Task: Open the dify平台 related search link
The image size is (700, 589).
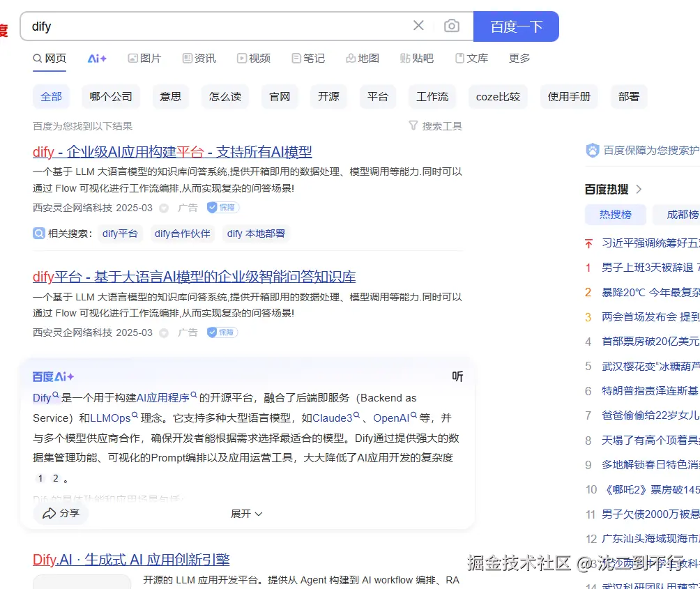Action: point(120,234)
